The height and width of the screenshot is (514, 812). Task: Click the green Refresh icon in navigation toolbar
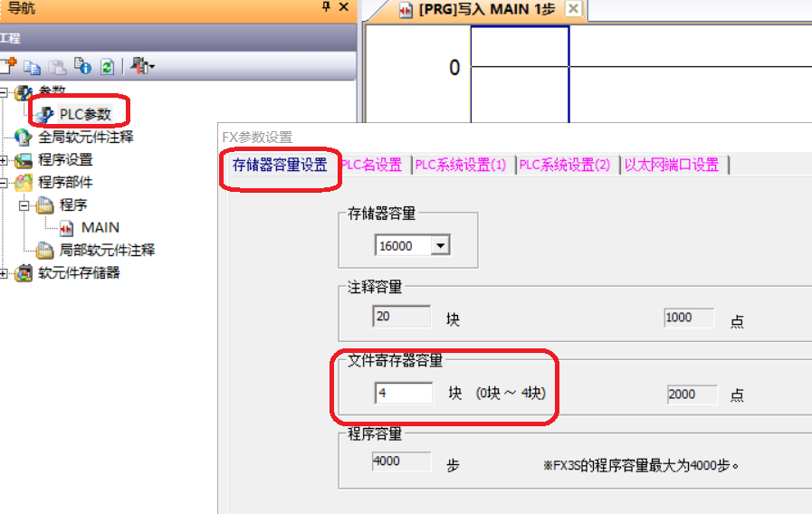pos(108,66)
